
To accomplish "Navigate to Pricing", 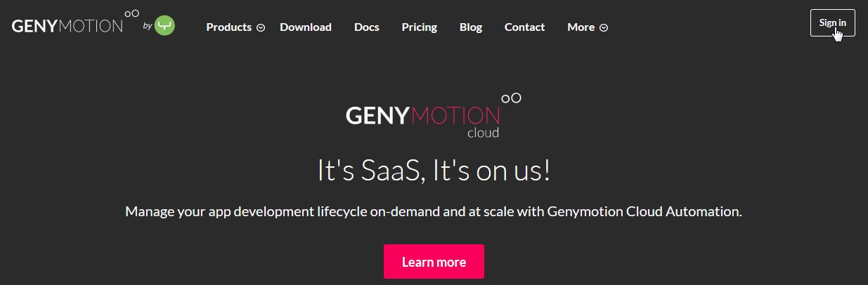I will (x=420, y=27).
